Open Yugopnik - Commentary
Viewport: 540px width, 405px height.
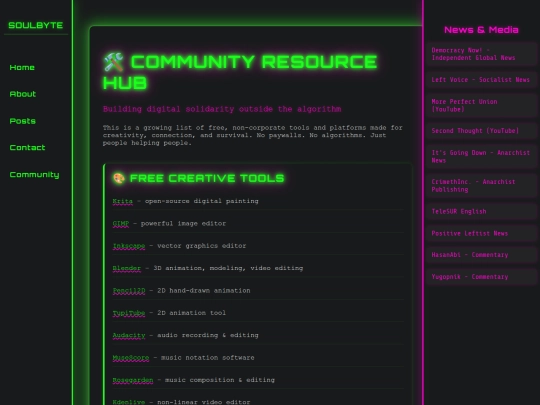[481, 277]
